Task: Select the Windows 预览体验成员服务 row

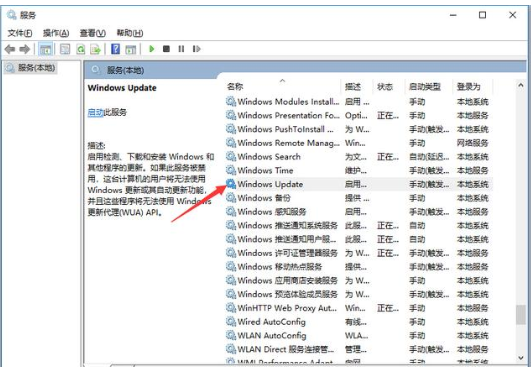Action: pyautogui.click(x=359, y=294)
